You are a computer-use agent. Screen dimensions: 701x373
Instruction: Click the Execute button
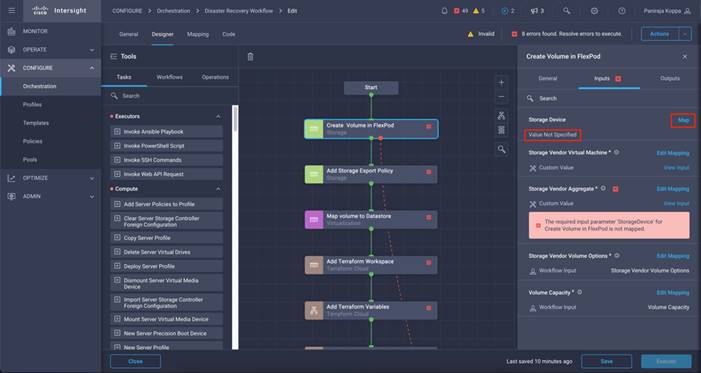[x=666, y=361]
